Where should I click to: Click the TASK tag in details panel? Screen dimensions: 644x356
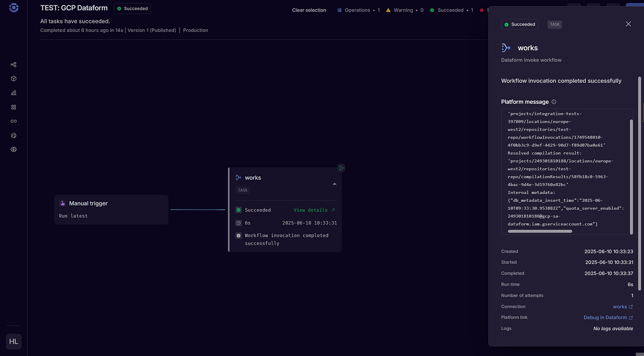point(555,25)
